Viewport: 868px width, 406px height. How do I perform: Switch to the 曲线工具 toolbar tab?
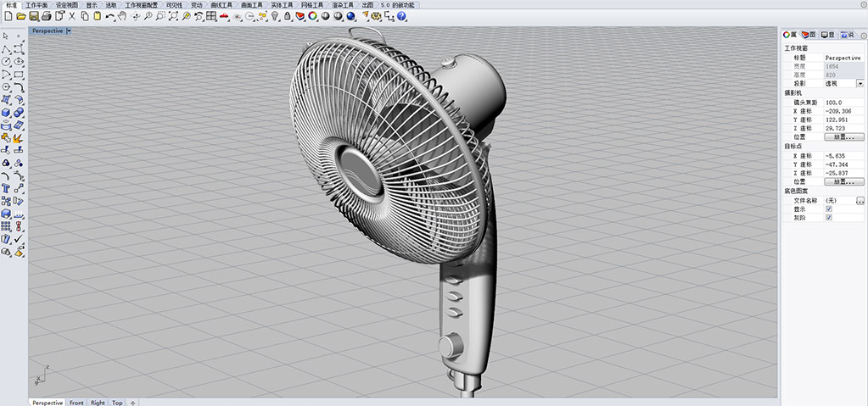(221, 4)
